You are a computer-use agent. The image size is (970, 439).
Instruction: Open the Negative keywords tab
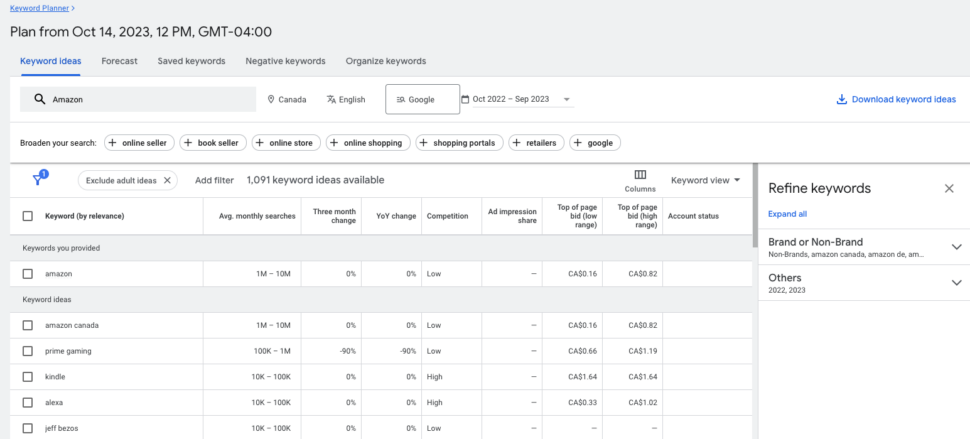(x=285, y=61)
